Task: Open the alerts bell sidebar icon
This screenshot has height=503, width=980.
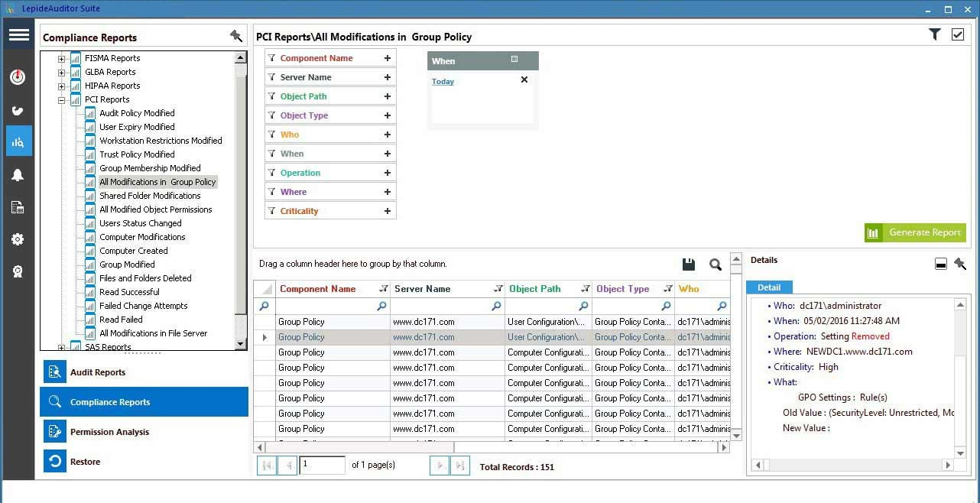Action: pos(18,175)
